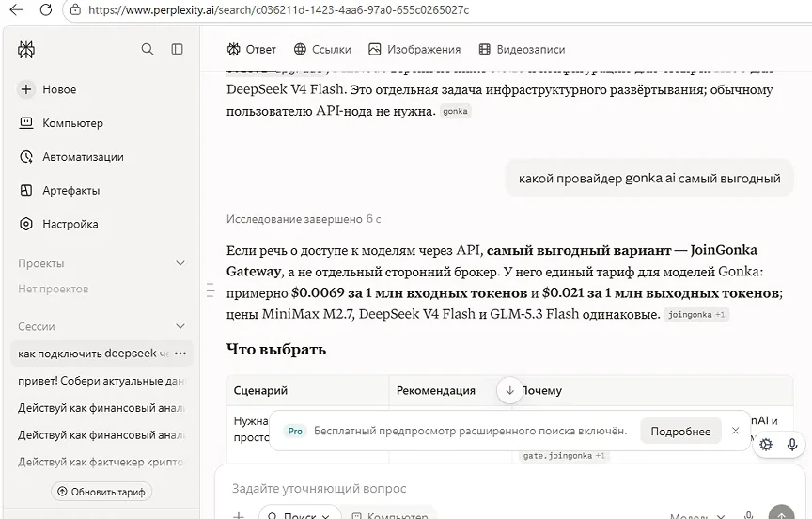Click the submit arrow button
812x519 pixels.
pyautogui.click(x=781, y=512)
